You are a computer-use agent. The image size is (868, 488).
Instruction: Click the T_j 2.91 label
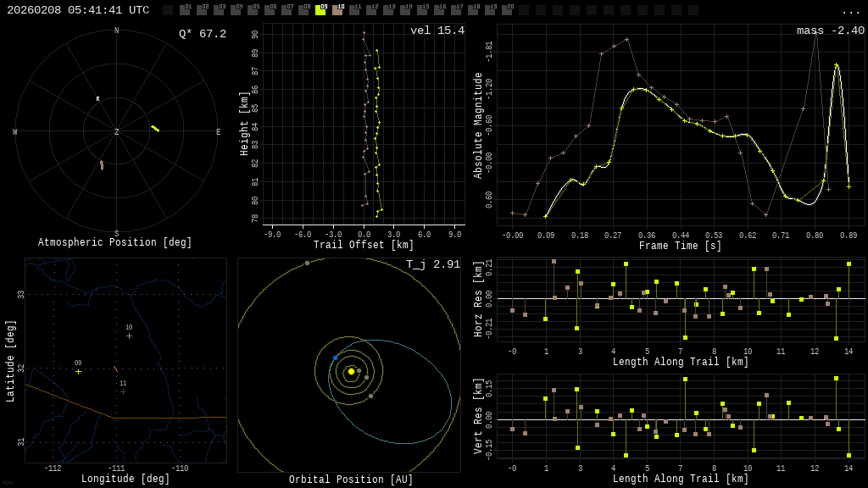tap(432, 264)
